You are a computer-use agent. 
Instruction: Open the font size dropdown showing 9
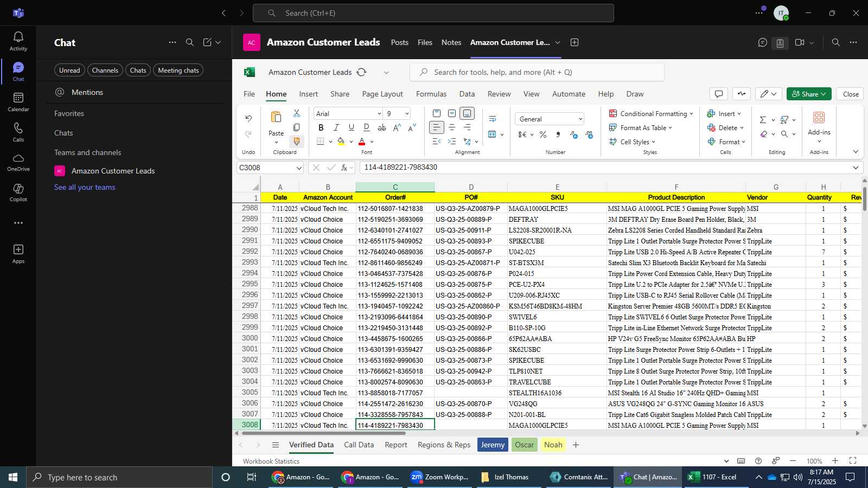click(x=407, y=113)
